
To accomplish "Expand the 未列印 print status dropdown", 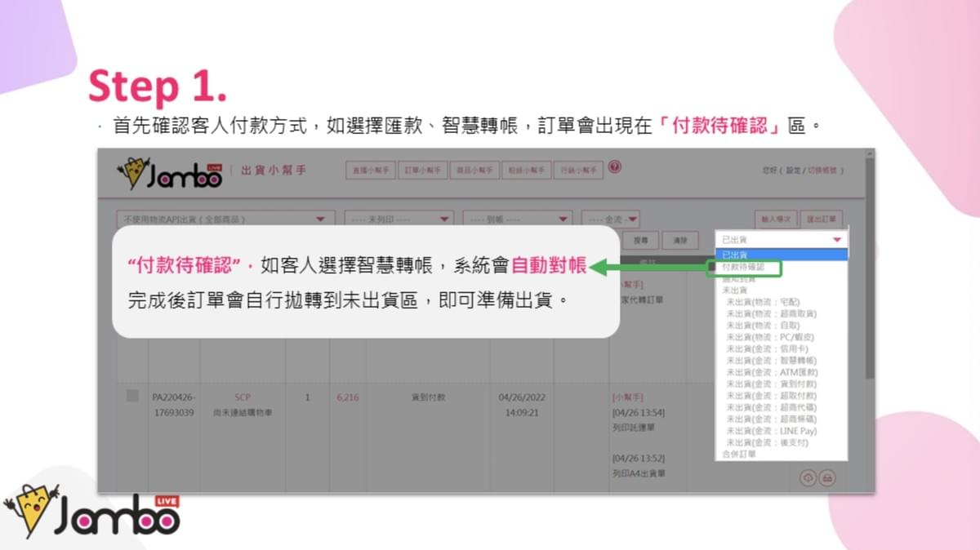I will (x=399, y=219).
